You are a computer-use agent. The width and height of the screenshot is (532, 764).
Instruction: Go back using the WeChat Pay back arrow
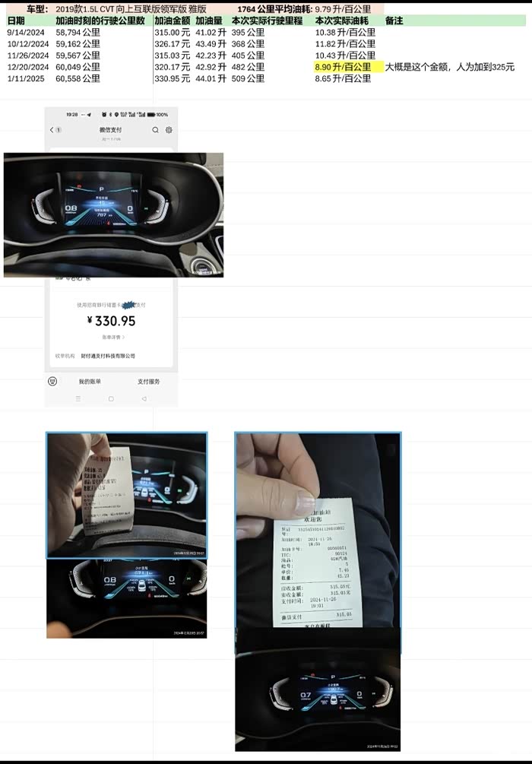[52, 129]
